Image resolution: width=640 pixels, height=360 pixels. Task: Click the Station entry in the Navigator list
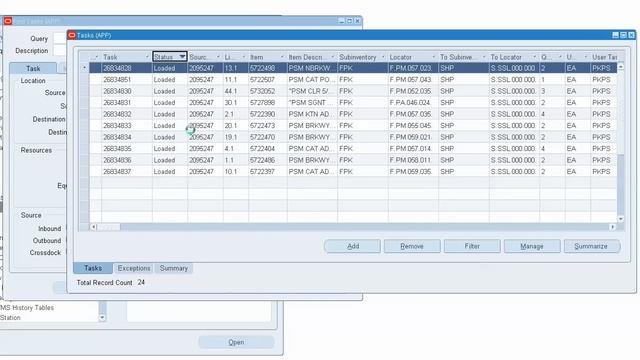click(x=10, y=318)
